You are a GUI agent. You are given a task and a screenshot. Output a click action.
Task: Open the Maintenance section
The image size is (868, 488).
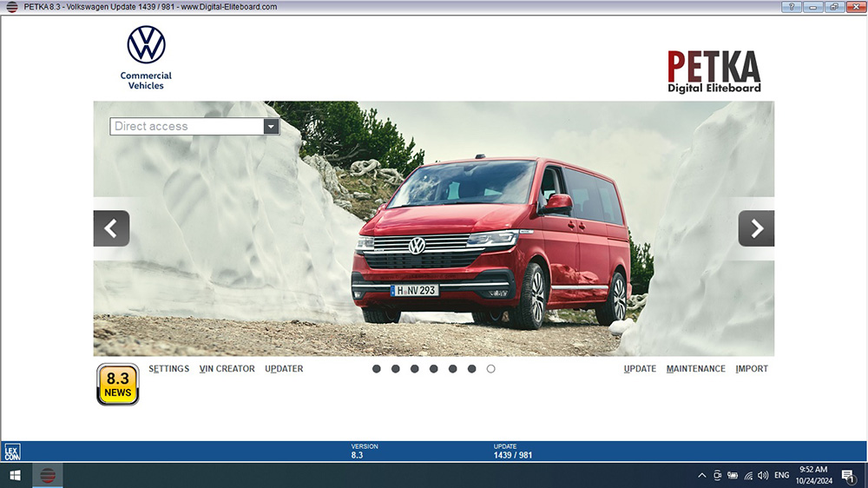click(696, 369)
